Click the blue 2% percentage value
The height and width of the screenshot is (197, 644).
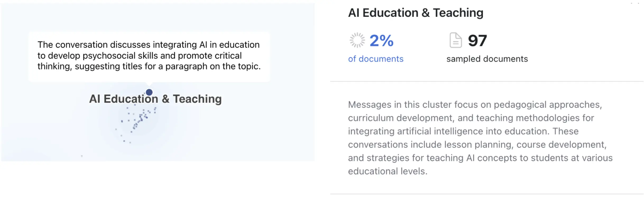[381, 41]
